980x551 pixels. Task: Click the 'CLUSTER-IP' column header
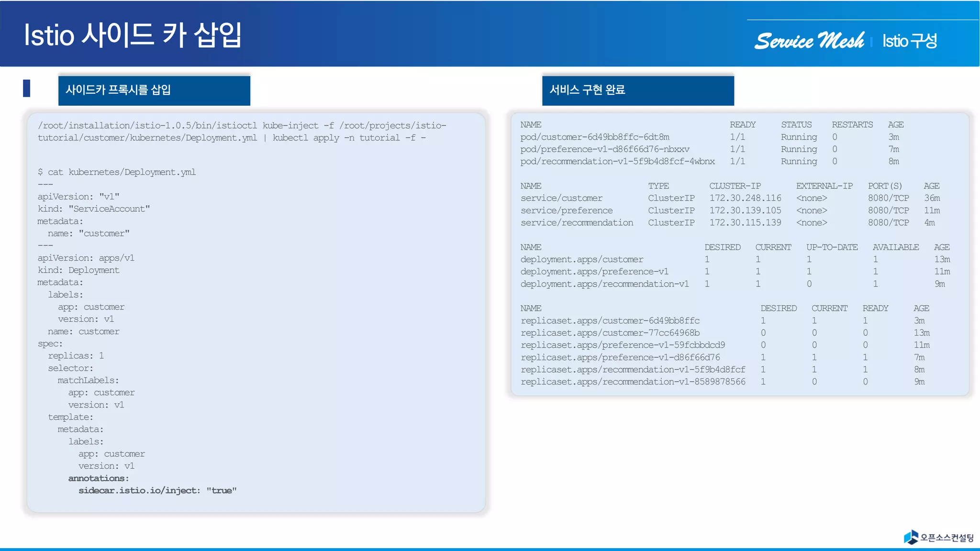click(x=735, y=186)
